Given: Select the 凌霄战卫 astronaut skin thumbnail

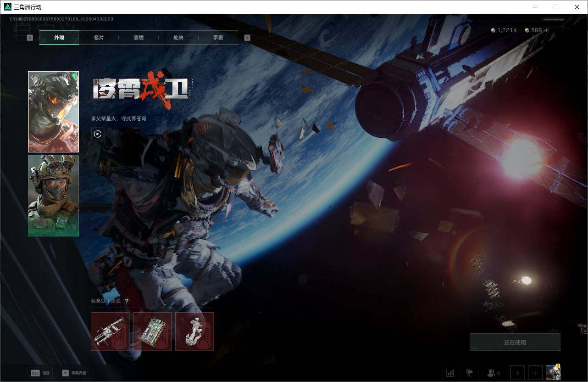Looking at the screenshot, I should 53,112.
